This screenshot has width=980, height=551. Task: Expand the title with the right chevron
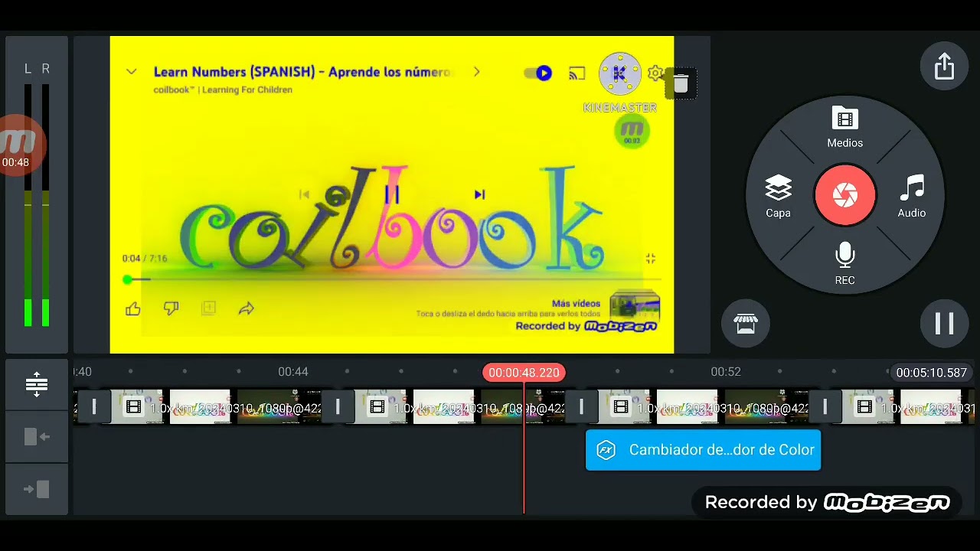coord(476,72)
